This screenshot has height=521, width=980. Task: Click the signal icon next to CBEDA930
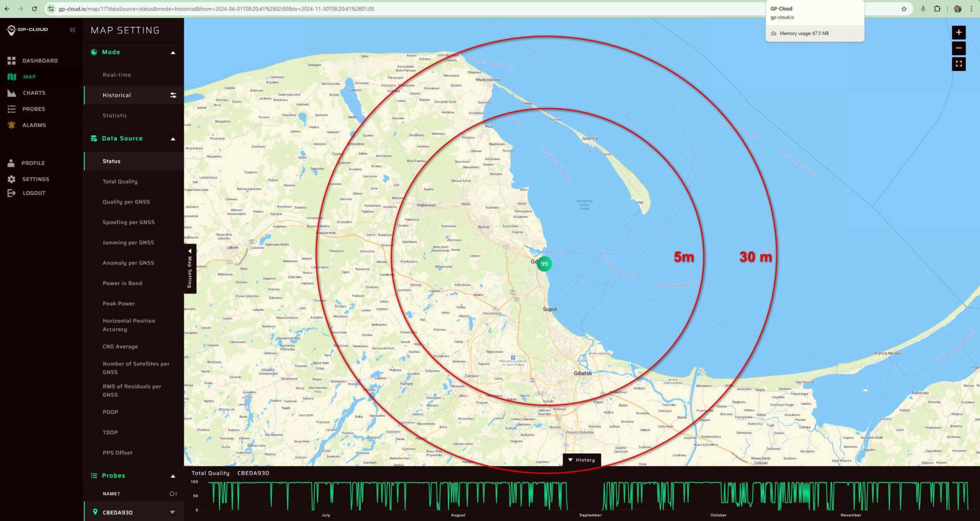[172, 512]
